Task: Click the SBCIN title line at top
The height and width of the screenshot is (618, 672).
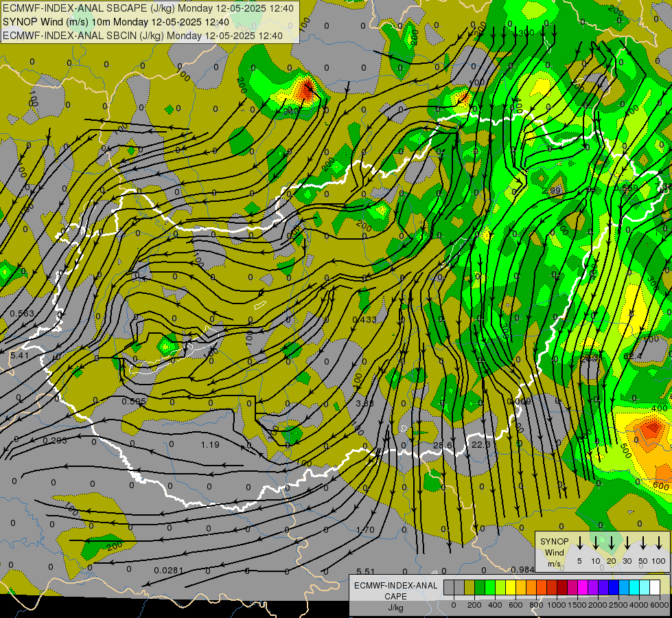Action: [143, 36]
